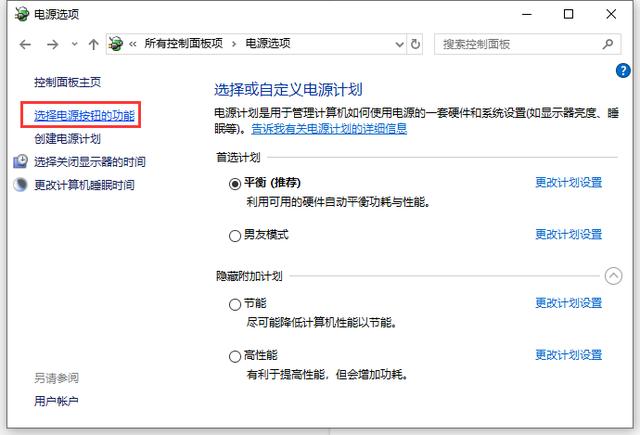Viewport: 640px width, 435px height.
Task: Open 创建电源计划 link
Action: [67, 139]
